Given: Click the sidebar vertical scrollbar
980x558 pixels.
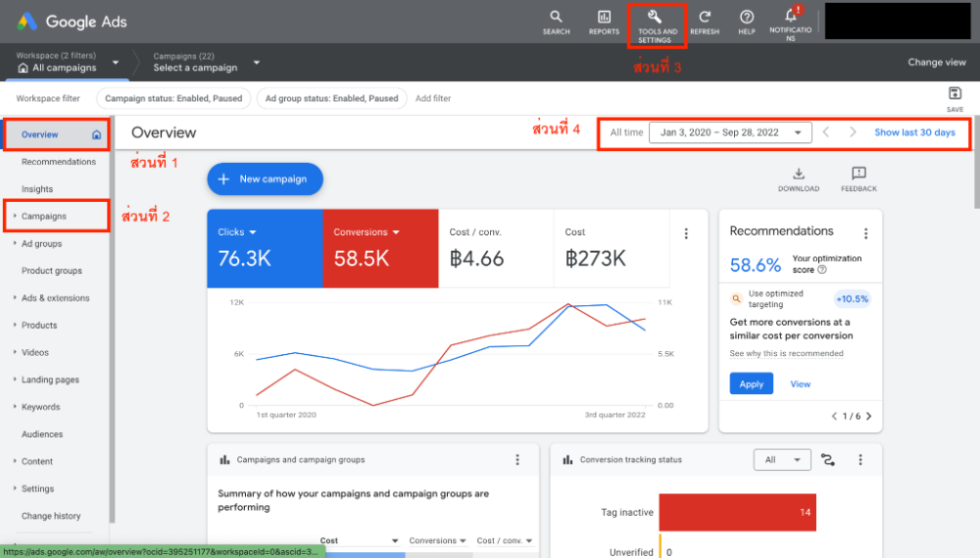Looking at the screenshot, I should (x=112, y=319).
